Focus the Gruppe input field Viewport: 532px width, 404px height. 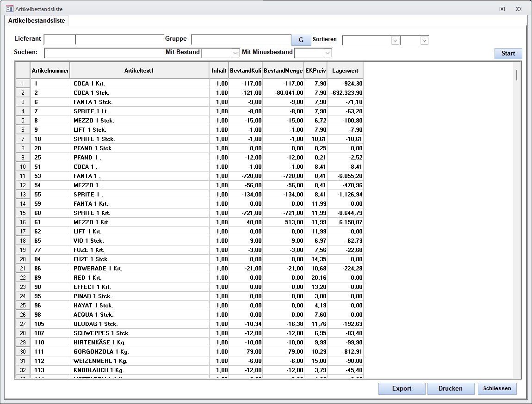[x=241, y=40]
